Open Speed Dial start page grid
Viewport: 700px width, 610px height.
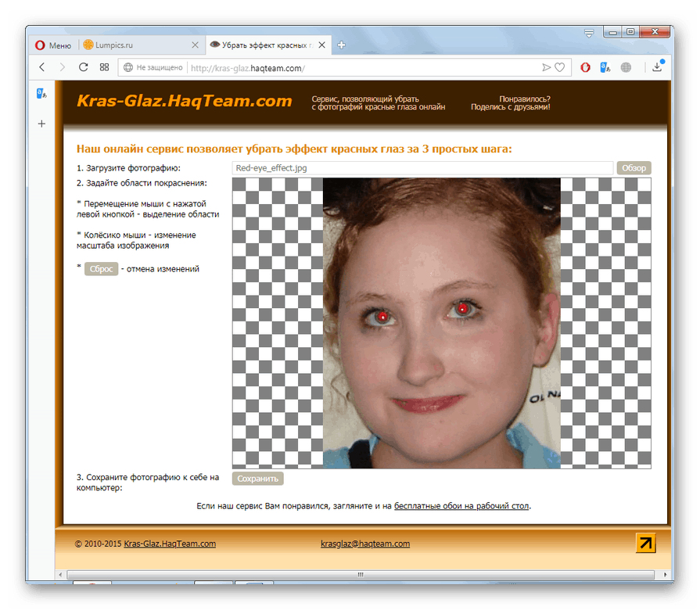[105, 67]
